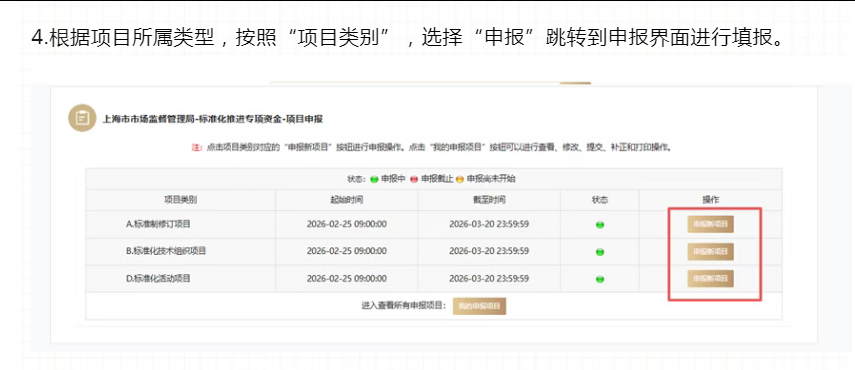Click 申报新项目 for A.标准制修订项目
Image resolution: width=855 pixels, height=370 pixels.
pos(710,224)
